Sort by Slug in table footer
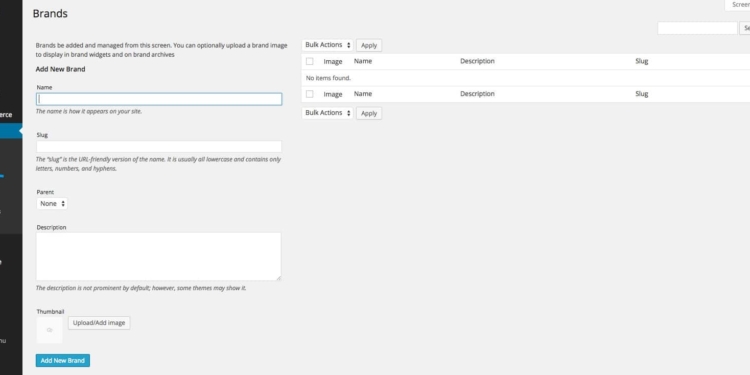This screenshot has width=750, height=375. point(641,94)
